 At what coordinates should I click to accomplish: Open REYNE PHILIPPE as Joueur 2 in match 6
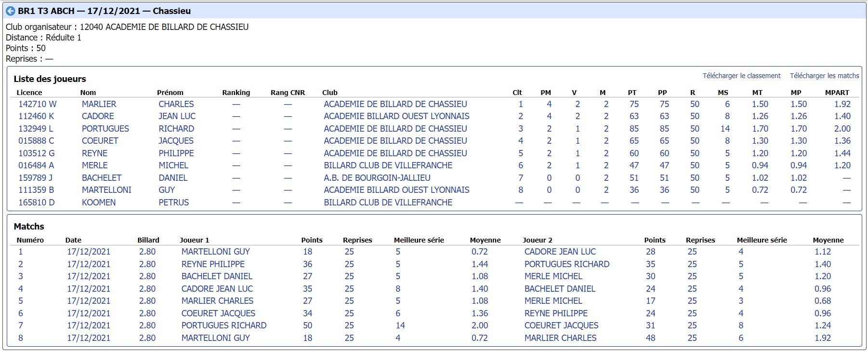pyautogui.click(x=556, y=313)
